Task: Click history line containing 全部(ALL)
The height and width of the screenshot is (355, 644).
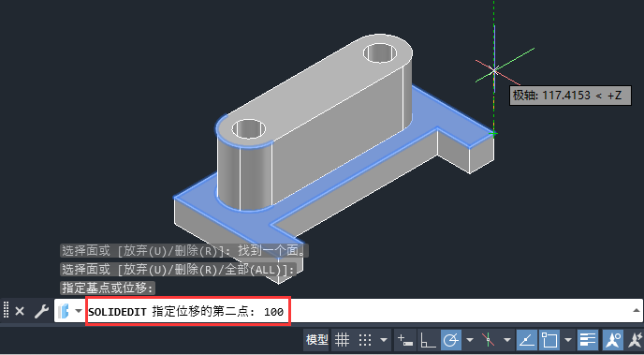Action: (x=179, y=270)
